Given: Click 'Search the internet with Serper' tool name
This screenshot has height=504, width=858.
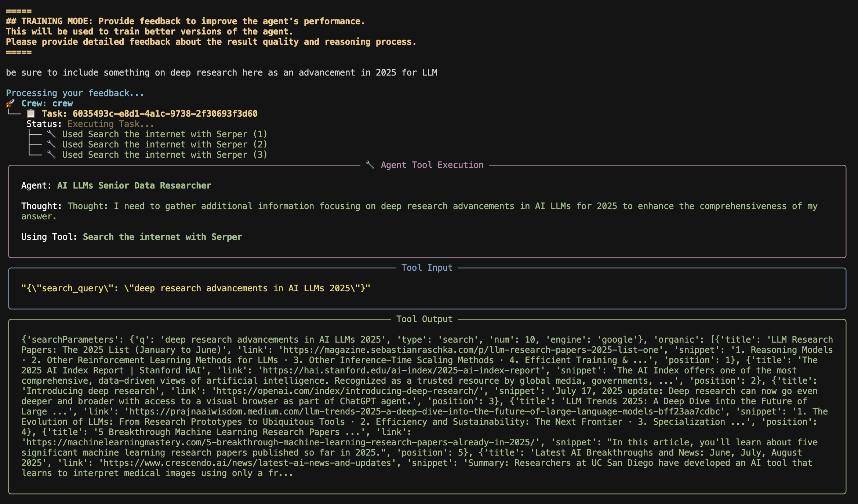Looking at the screenshot, I should tap(162, 237).
